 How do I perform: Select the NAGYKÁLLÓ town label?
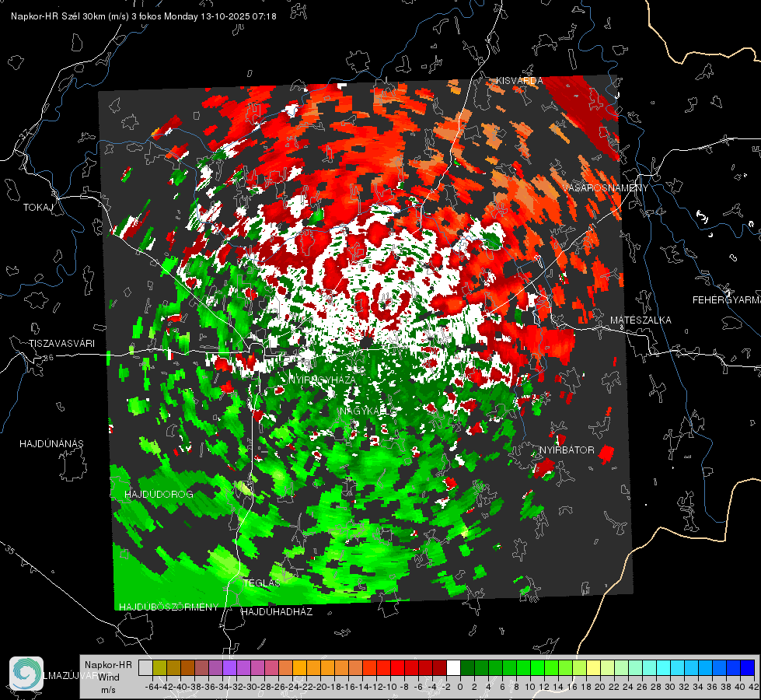368,411
